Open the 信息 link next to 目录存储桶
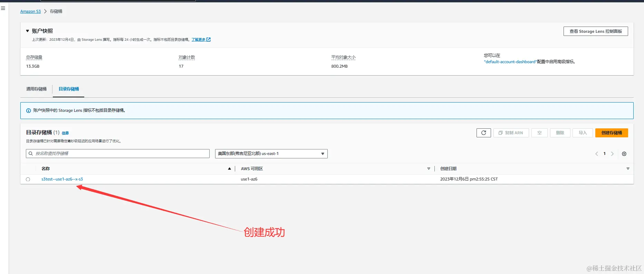Image resolution: width=644 pixels, height=274 pixels. pos(65,133)
